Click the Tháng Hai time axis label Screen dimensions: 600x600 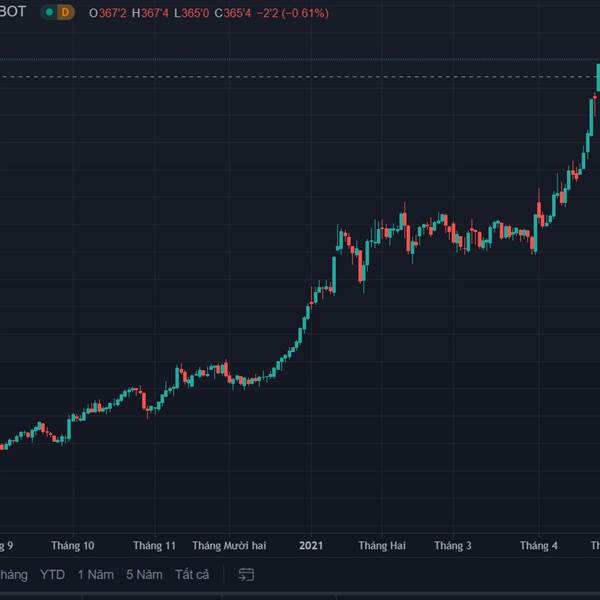click(382, 546)
